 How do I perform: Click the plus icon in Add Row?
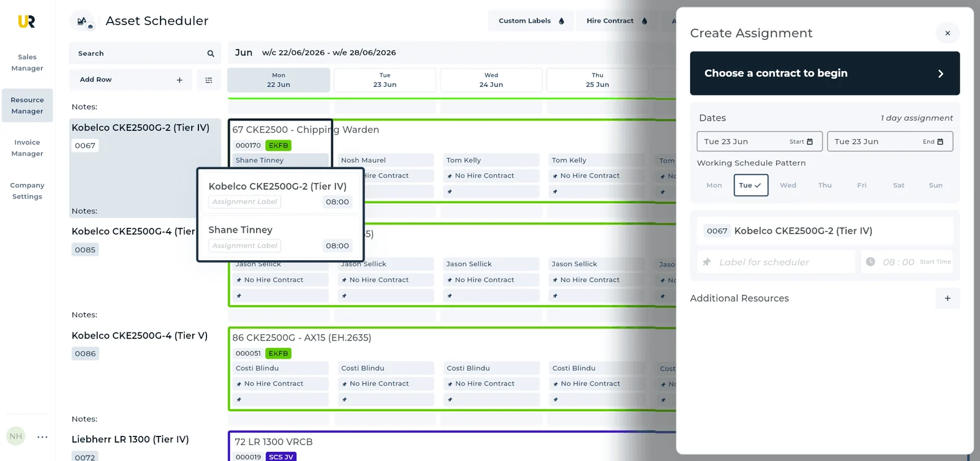click(x=179, y=80)
